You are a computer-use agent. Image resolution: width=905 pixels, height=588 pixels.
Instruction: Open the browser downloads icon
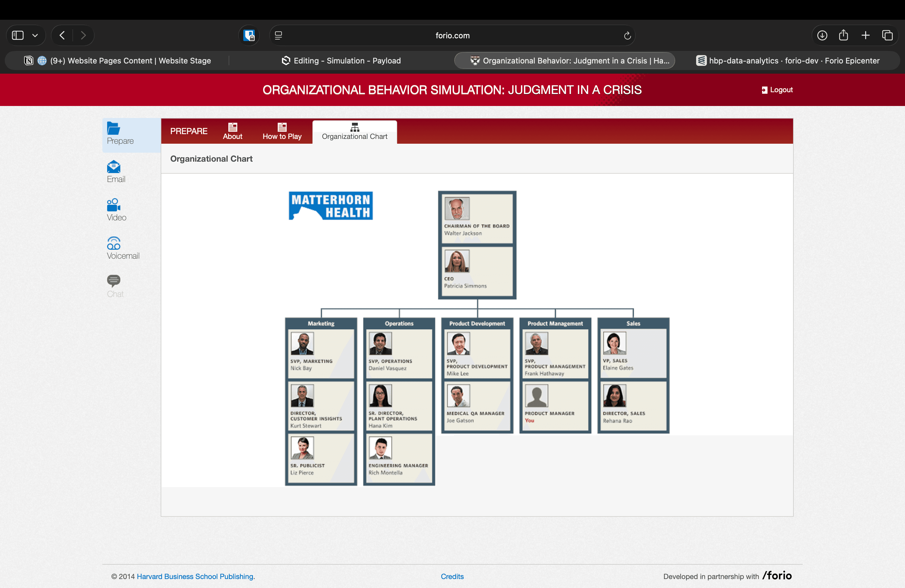point(822,36)
